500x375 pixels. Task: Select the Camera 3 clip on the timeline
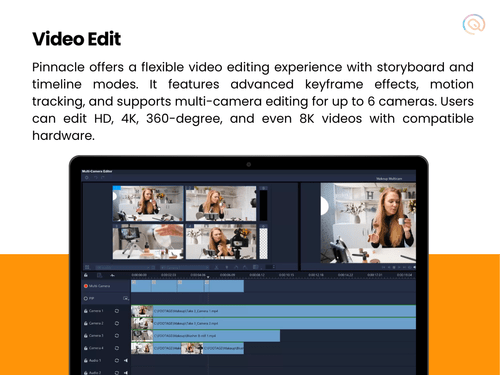[x=205, y=336]
